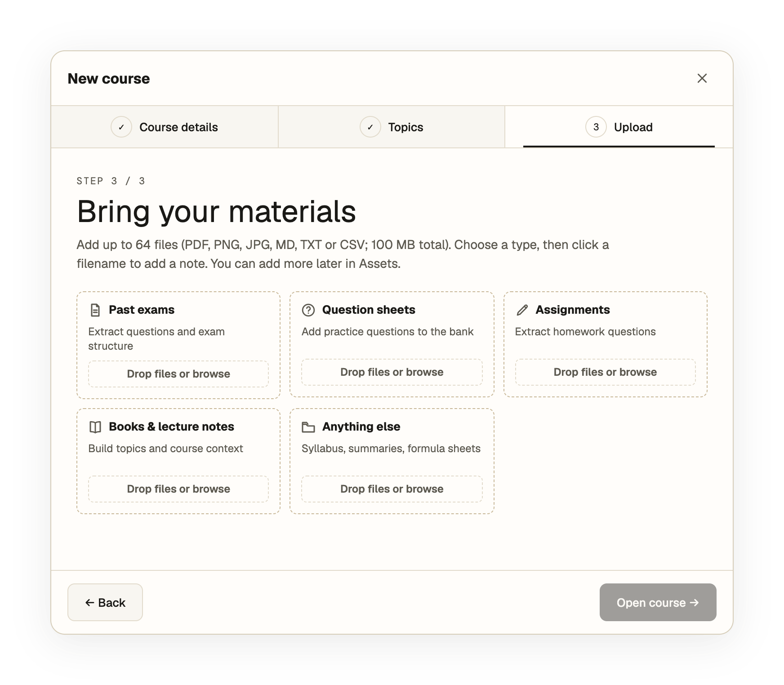This screenshot has width=784, height=685.
Task: Click the Assignments pencil icon
Action: pos(522,310)
